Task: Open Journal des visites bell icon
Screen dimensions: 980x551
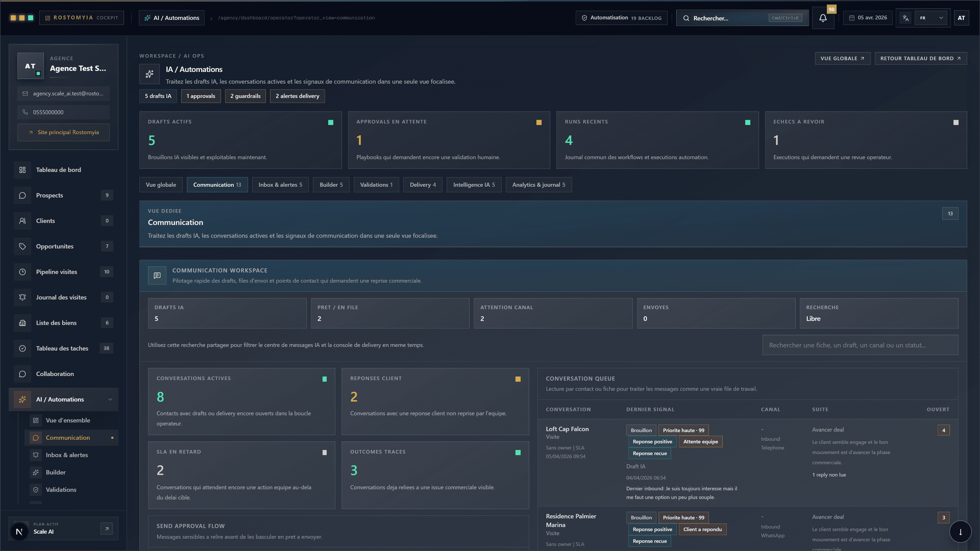Action: [x=22, y=297]
